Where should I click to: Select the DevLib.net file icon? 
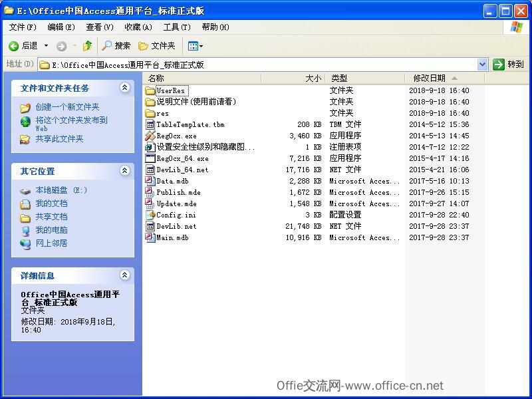[150, 226]
